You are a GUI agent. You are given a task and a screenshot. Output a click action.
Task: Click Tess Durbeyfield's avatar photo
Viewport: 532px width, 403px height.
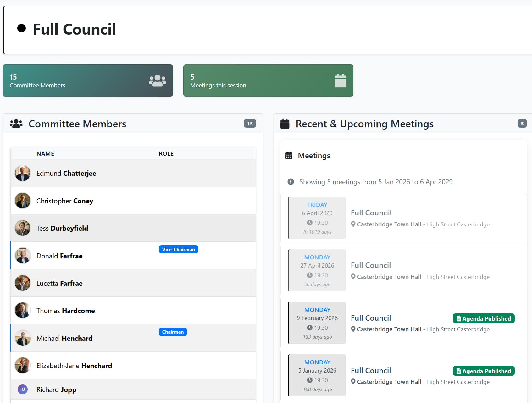[23, 228]
